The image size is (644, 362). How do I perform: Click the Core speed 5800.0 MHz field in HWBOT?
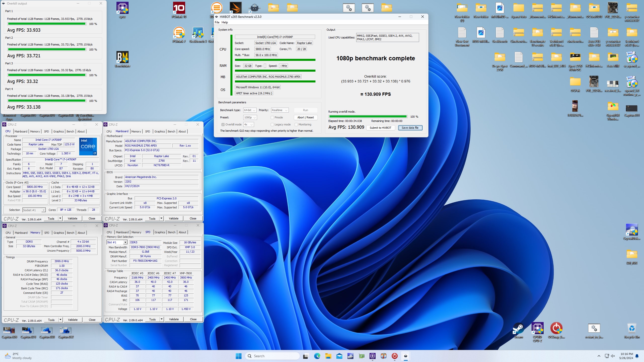[x=263, y=49]
